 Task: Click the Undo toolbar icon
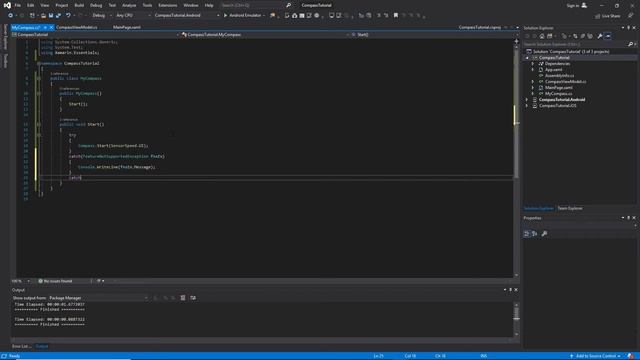point(68,16)
